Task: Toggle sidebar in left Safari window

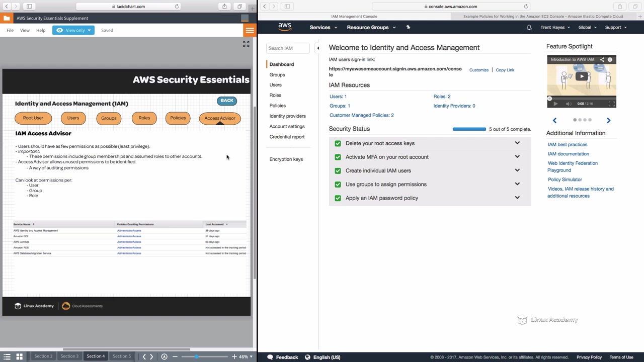Action: click(x=29, y=7)
